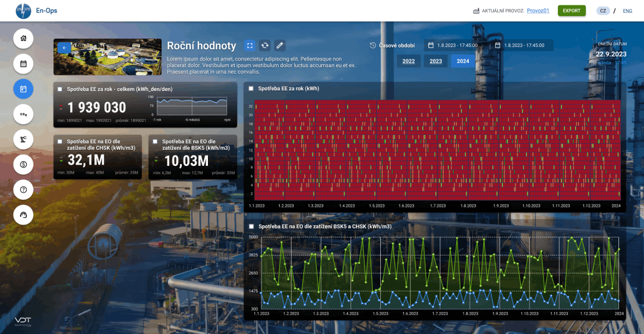This screenshot has height=334, width=644.
Task: Open the Provoz01 link
Action: click(538, 11)
